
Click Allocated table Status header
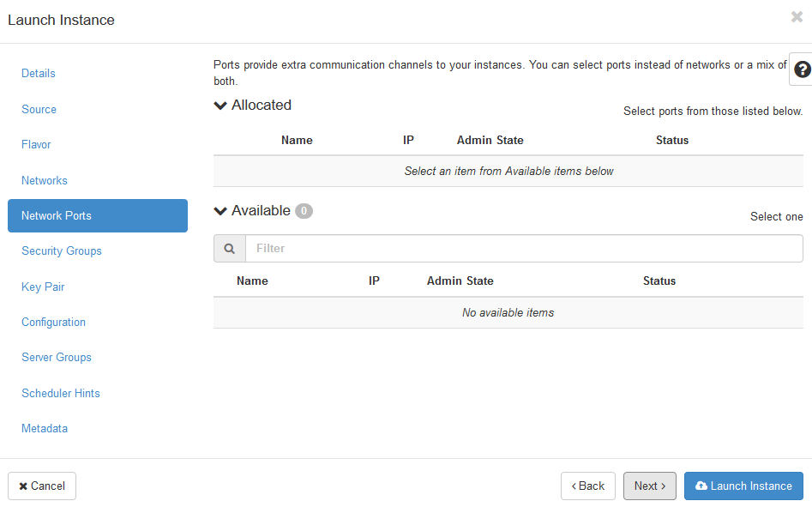[672, 141]
